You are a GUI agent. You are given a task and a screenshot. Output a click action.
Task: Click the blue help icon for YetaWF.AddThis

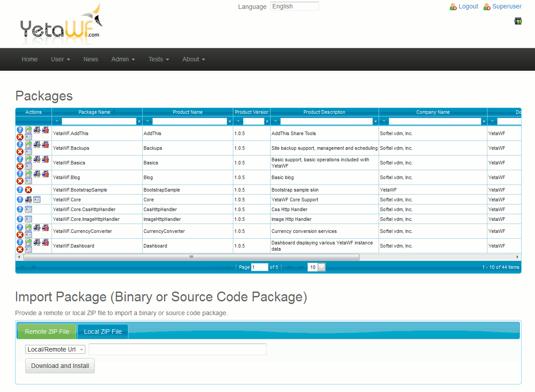[20, 129]
